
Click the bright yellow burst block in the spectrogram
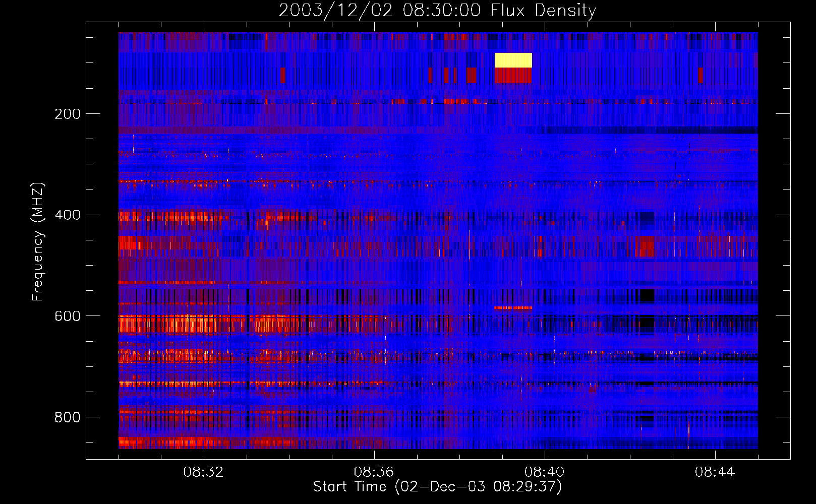[513, 60]
